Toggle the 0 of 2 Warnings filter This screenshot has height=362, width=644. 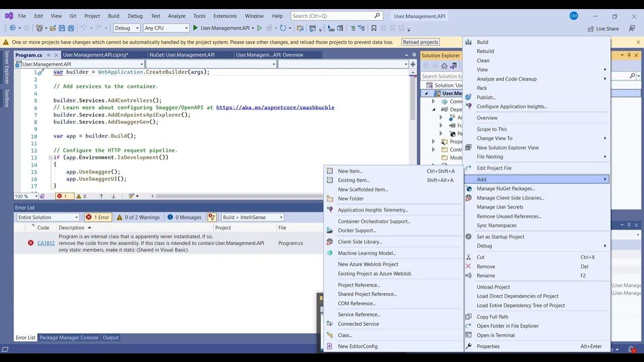138,217
